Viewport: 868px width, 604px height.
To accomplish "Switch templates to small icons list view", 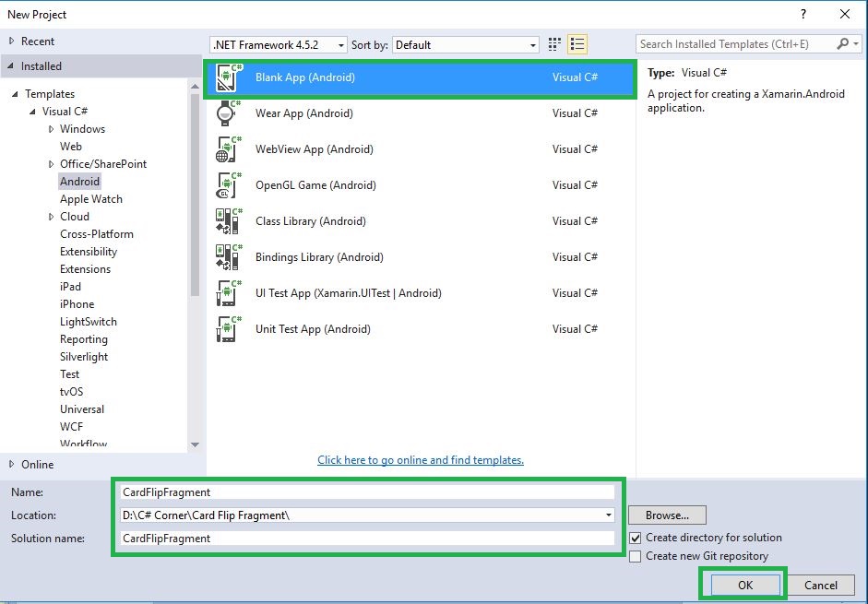I will pyautogui.click(x=577, y=45).
